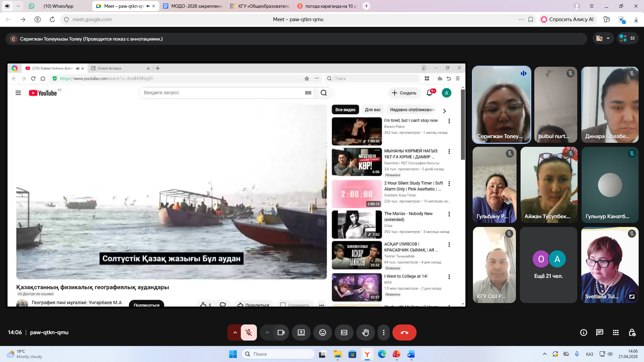Screen dimensions: 644x362
Task: Toggle the camera on or off
Action: (281, 333)
